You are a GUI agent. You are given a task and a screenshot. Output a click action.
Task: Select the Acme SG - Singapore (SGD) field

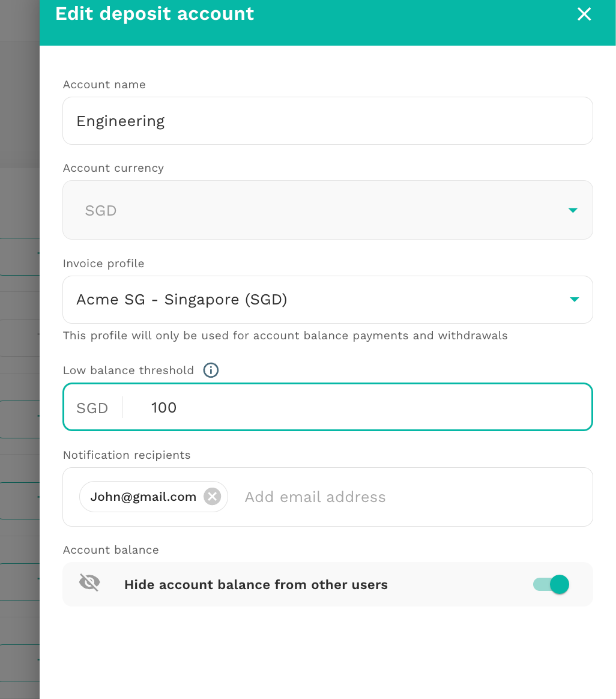328,300
